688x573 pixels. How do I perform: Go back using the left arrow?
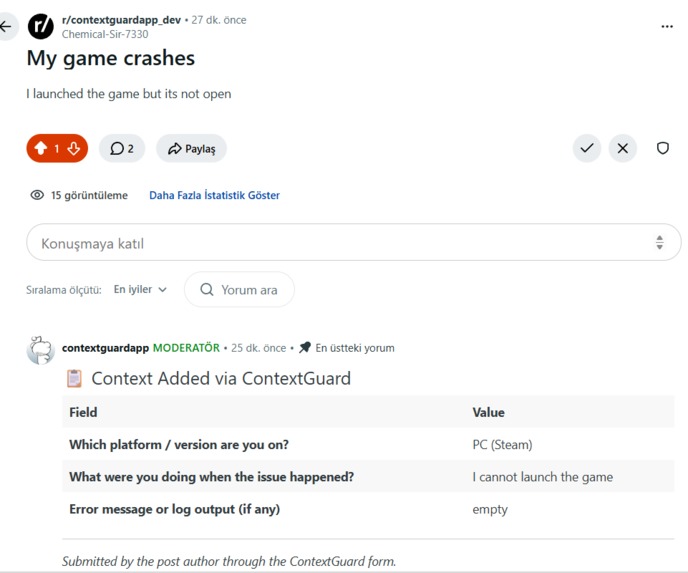[x=6, y=27]
